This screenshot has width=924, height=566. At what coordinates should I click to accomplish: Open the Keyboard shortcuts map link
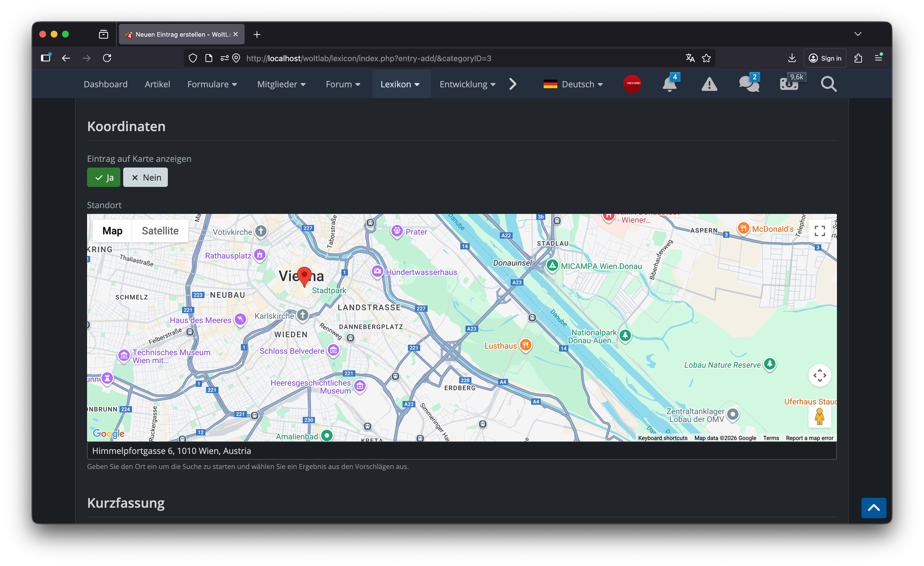click(663, 438)
